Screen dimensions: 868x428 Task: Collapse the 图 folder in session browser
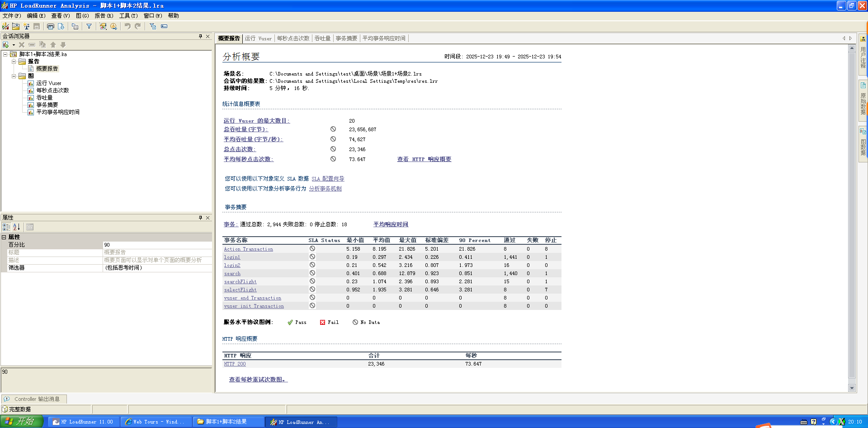pos(14,76)
